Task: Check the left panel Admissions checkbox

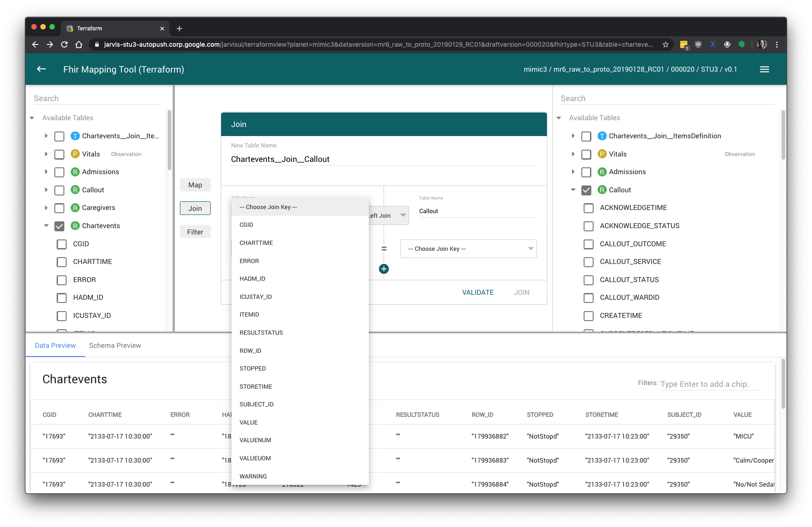Action: (59, 172)
